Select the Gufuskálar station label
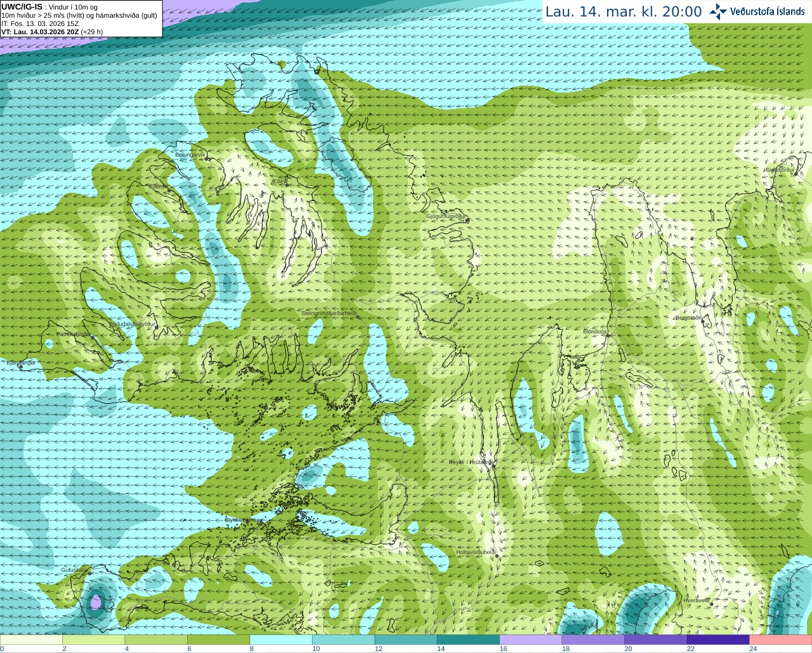The image size is (812, 653). coord(74,570)
